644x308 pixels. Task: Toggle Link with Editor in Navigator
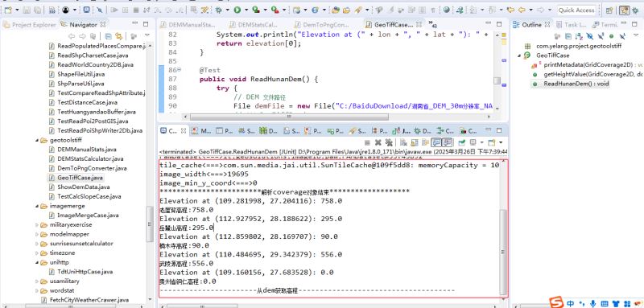(118, 35)
